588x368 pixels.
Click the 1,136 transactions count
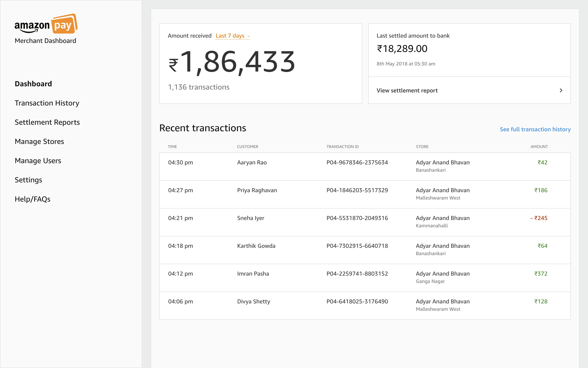coord(198,87)
